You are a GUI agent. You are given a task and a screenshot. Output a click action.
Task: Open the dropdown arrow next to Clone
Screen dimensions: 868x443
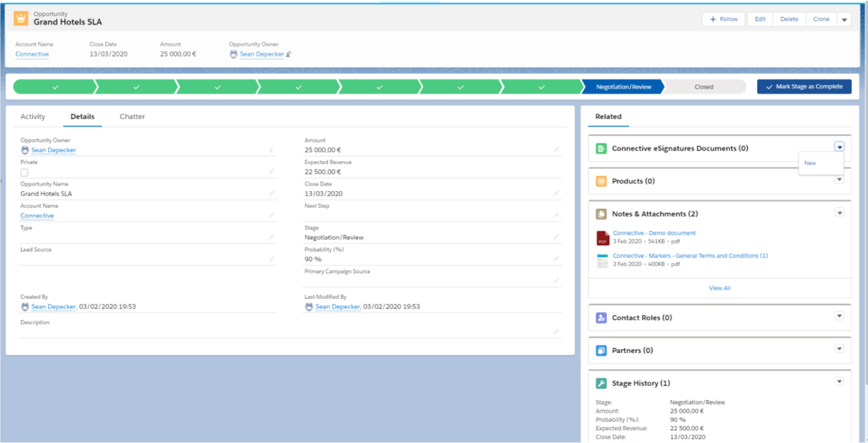click(844, 20)
